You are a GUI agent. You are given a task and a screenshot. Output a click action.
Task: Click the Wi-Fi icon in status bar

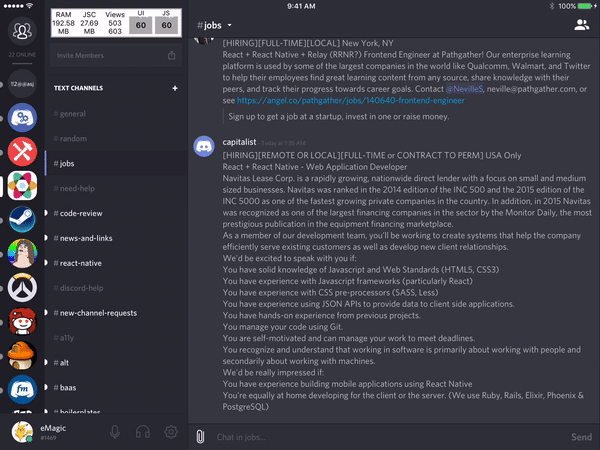(29, 6)
